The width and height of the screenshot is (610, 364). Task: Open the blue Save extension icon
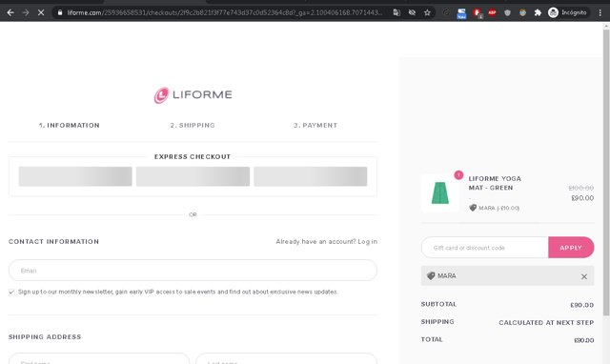point(461,13)
